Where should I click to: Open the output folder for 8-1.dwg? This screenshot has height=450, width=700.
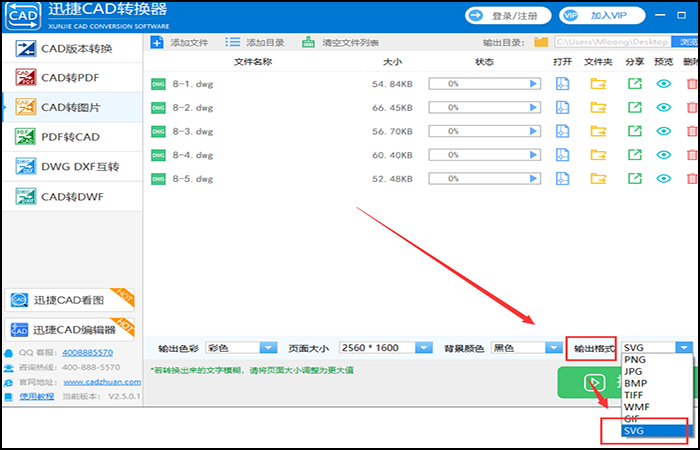pyautogui.click(x=598, y=83)
